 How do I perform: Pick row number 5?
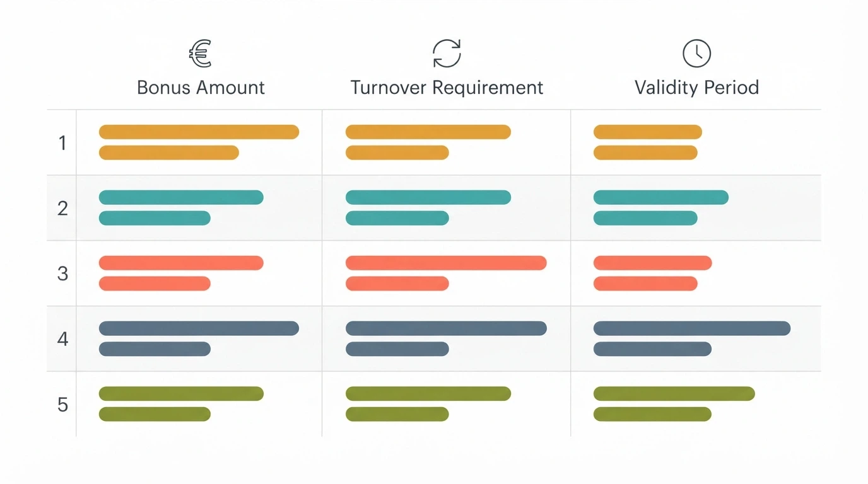62,404
